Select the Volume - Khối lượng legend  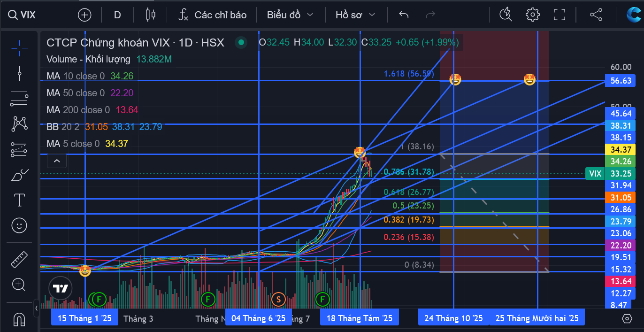(x=109, y=59)
